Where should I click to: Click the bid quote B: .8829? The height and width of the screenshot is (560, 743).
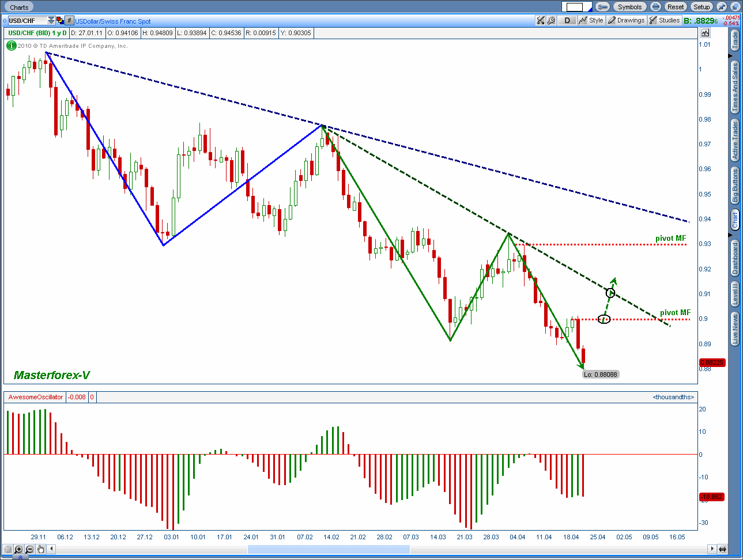(701, 21)
